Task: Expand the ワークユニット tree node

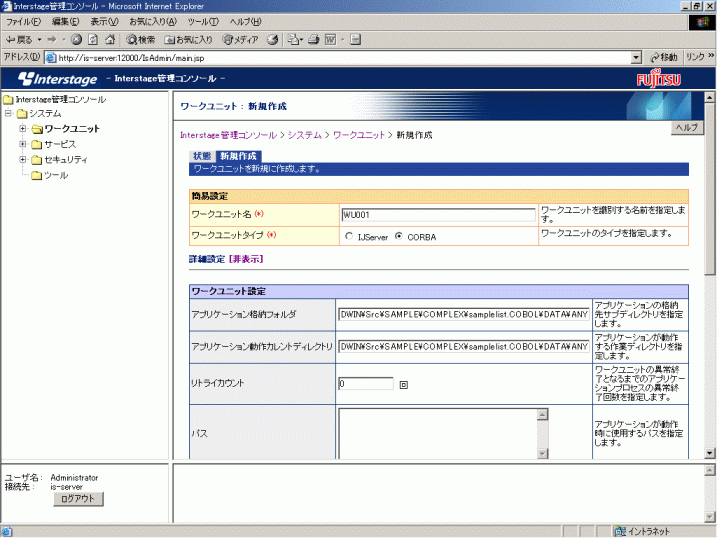Action: [23, 128]
